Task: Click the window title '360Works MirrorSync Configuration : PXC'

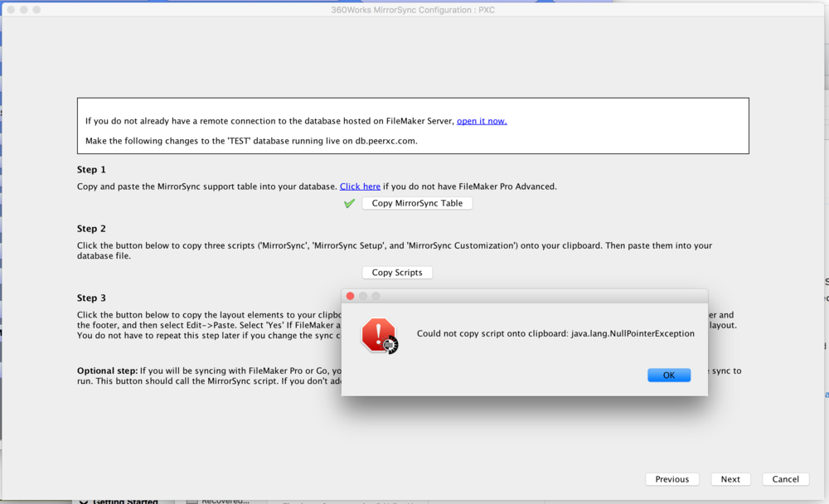Action: tap(413, 10)
